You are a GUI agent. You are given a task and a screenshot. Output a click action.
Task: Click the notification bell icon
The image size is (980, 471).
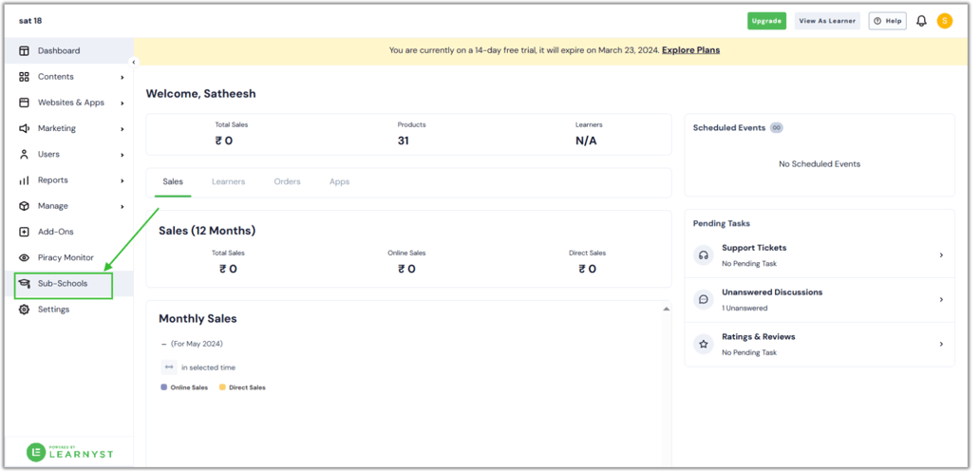coord(920,21)
